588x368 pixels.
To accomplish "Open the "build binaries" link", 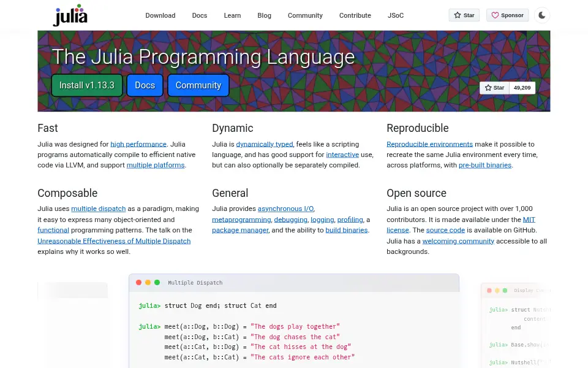I will tap(347, 230).
